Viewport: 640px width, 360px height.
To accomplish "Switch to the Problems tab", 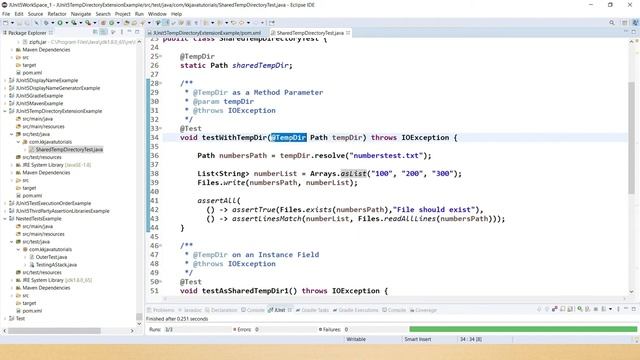I will (160, 310).
